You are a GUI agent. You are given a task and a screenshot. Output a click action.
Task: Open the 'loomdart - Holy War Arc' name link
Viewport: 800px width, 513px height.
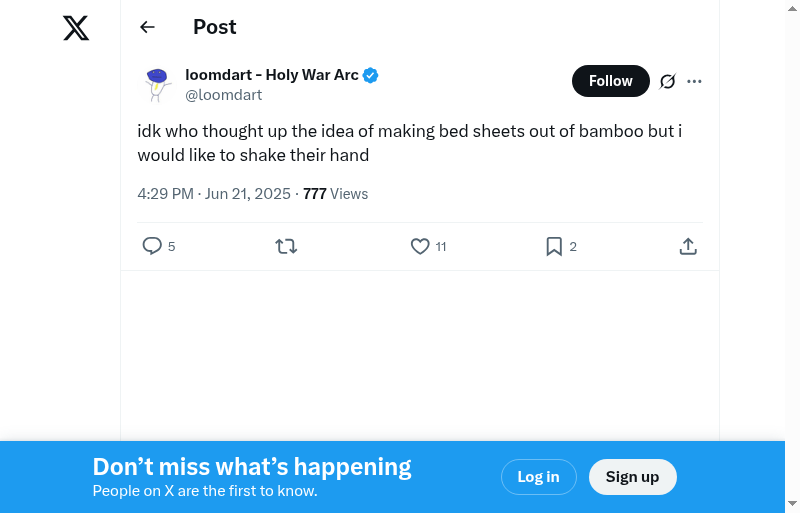[x=272, y=75]
